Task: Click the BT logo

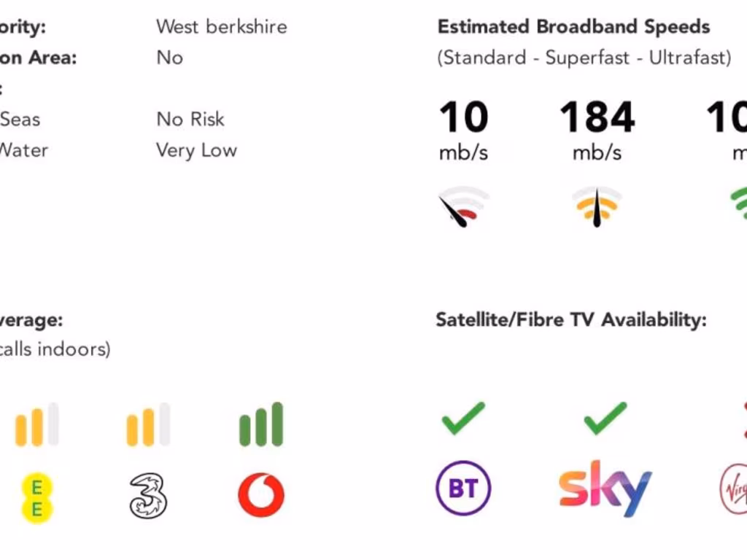Action: tap(463, 488)
